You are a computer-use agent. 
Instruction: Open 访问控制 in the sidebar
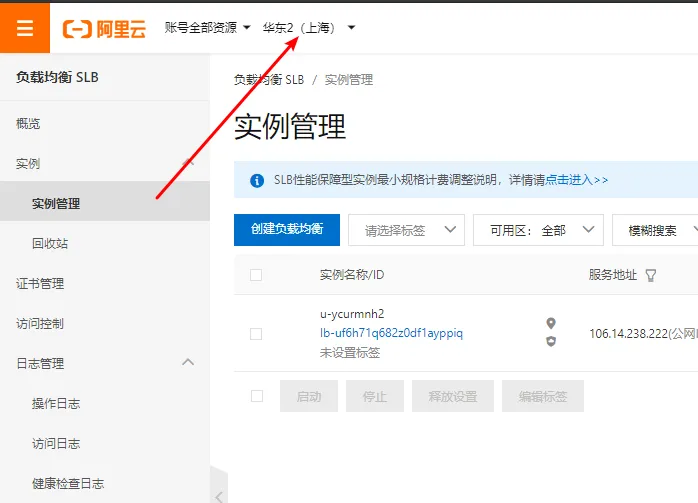[40, 324]
